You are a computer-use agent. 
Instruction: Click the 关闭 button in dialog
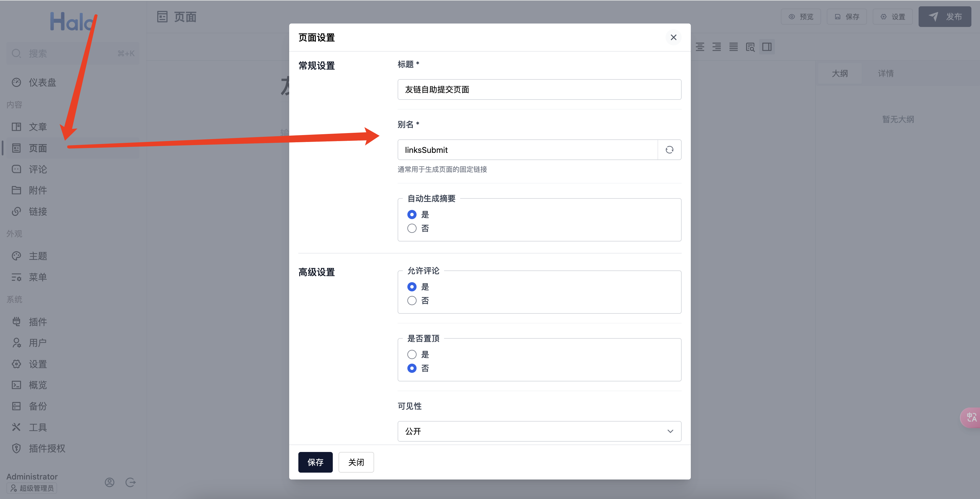pyautogui.click(x=356, y=462)
